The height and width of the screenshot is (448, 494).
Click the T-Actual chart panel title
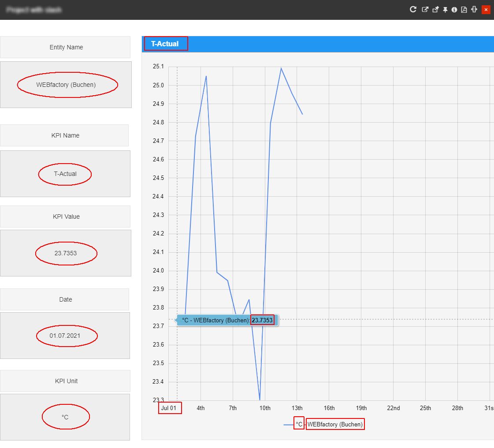[165, 44]
